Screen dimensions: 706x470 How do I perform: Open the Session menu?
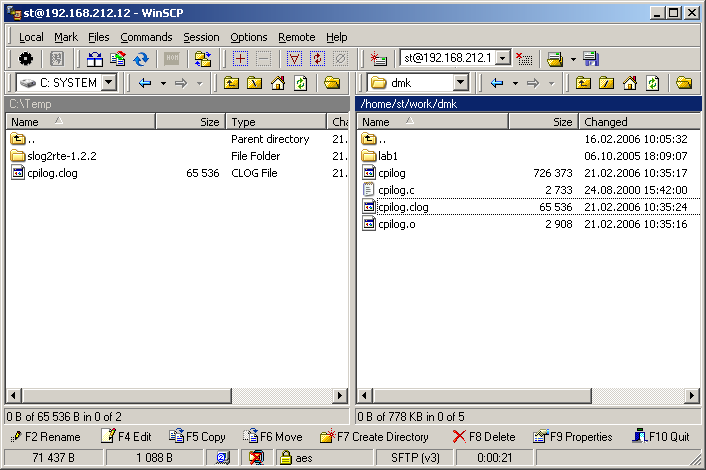201,37
